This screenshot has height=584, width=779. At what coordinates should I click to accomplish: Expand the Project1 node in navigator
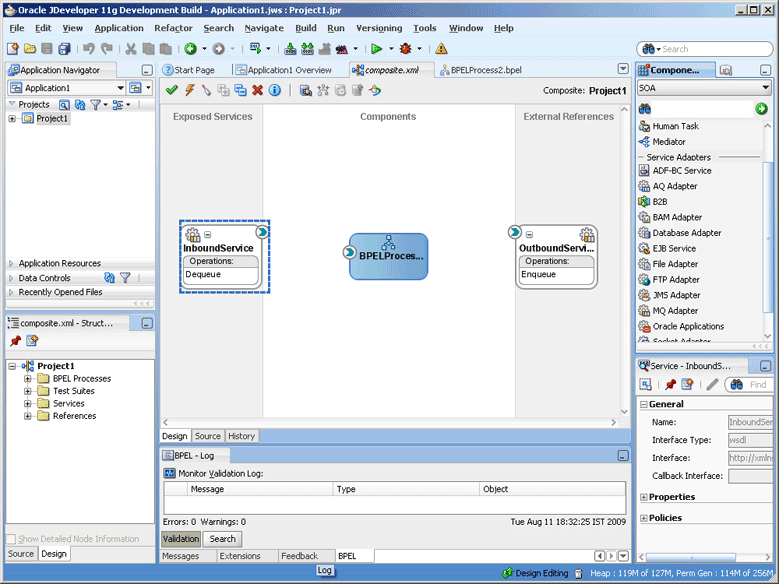12,118
